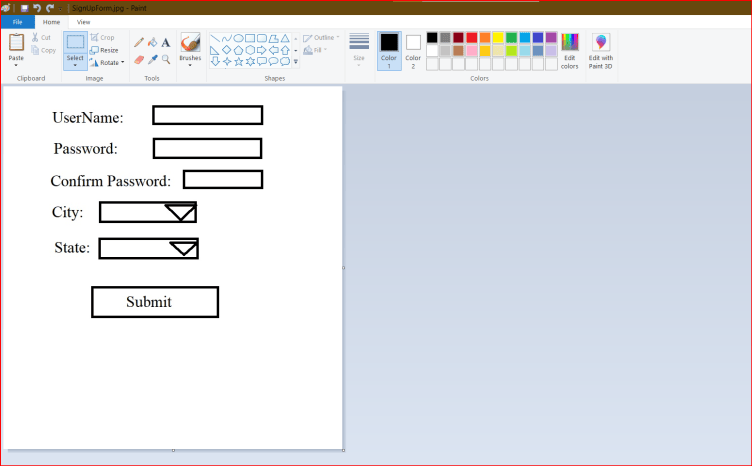Open Customize Quick Access Toolbar arrow

[60, 9]
